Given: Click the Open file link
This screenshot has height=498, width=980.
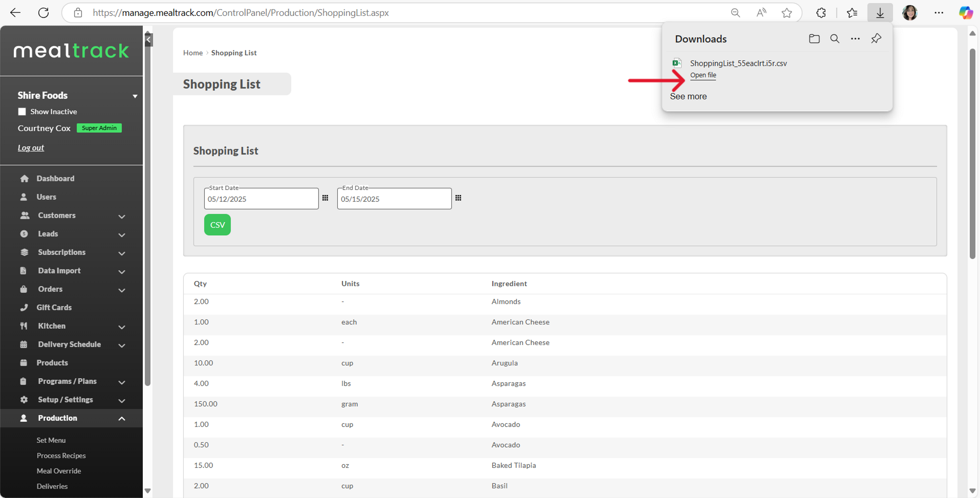Looking at the screenshot, I should point(703,75).
